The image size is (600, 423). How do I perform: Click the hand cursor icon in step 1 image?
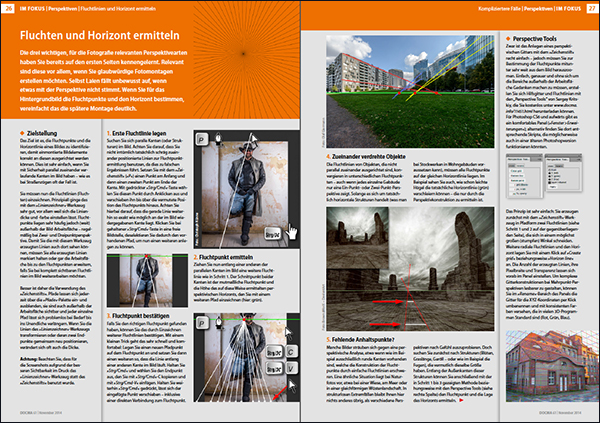pyautogui.click(x=292, y=232)
